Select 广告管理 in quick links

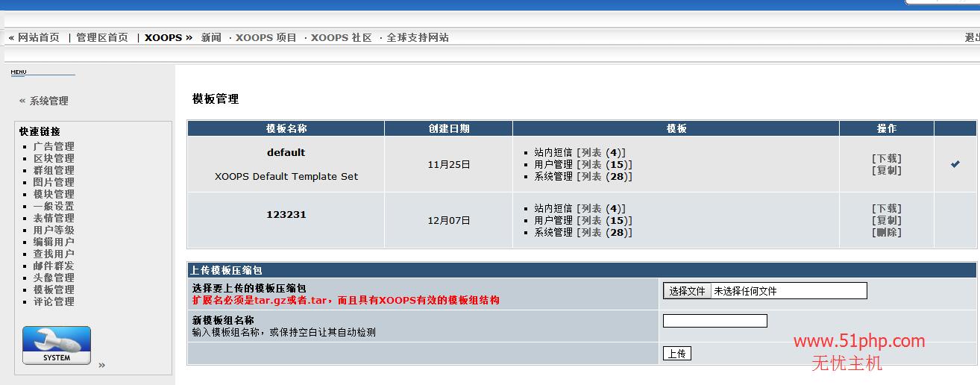point(54,146)
